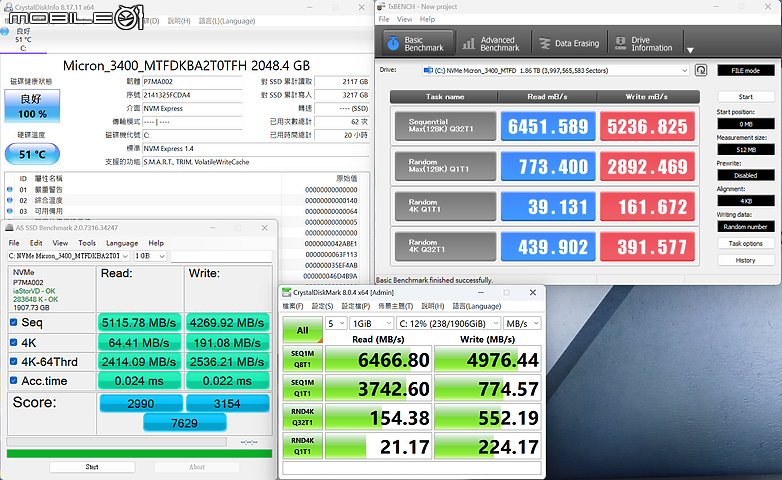
Task: Select the C: drive status icon in CrystalDiskInfo
Action: tap(5, 32)
